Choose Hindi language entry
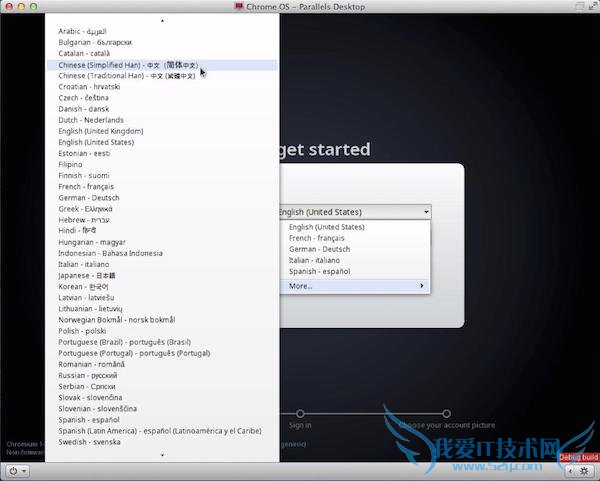 [161, 231]
